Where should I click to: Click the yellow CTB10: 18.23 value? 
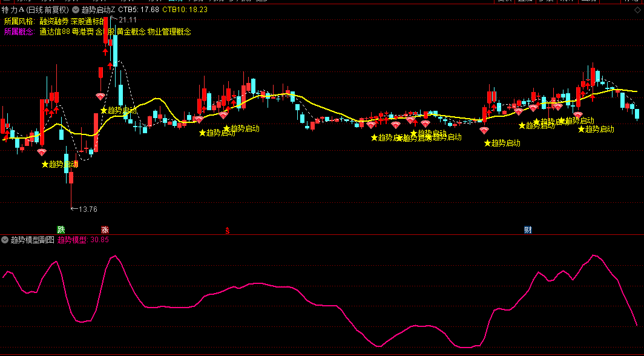click(185, 10)
